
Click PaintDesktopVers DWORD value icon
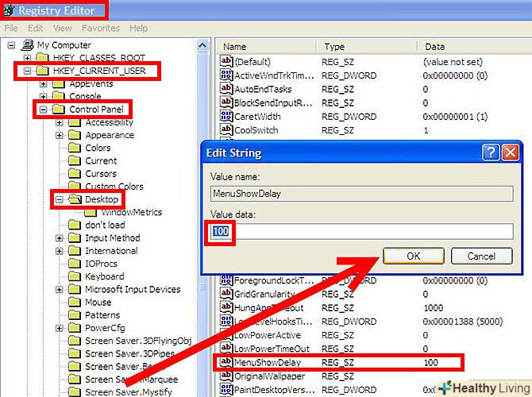226,389
